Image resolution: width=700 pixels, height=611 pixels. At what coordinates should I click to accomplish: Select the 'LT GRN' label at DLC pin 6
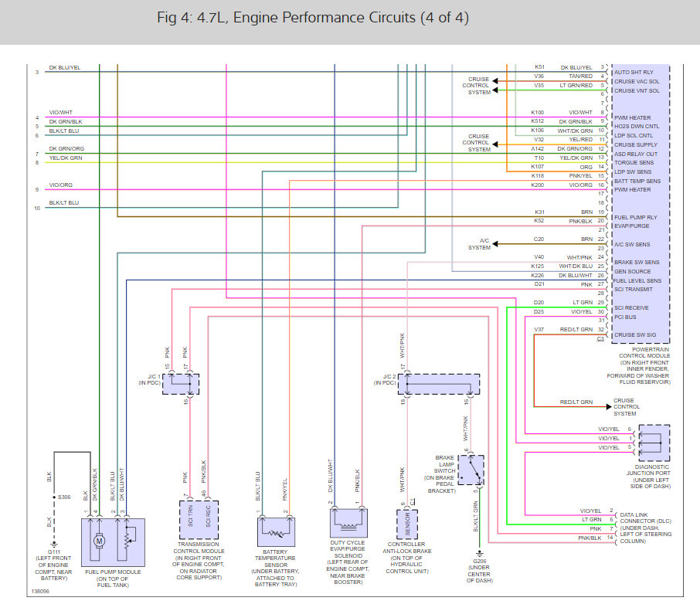(592, 520)
